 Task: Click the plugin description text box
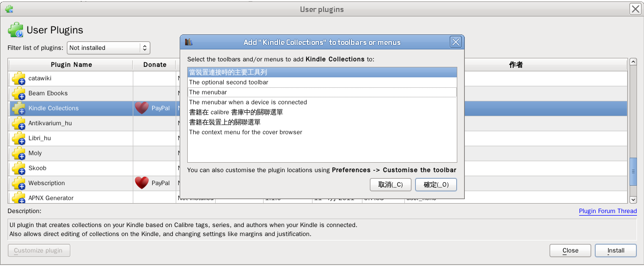coord(322,230)
